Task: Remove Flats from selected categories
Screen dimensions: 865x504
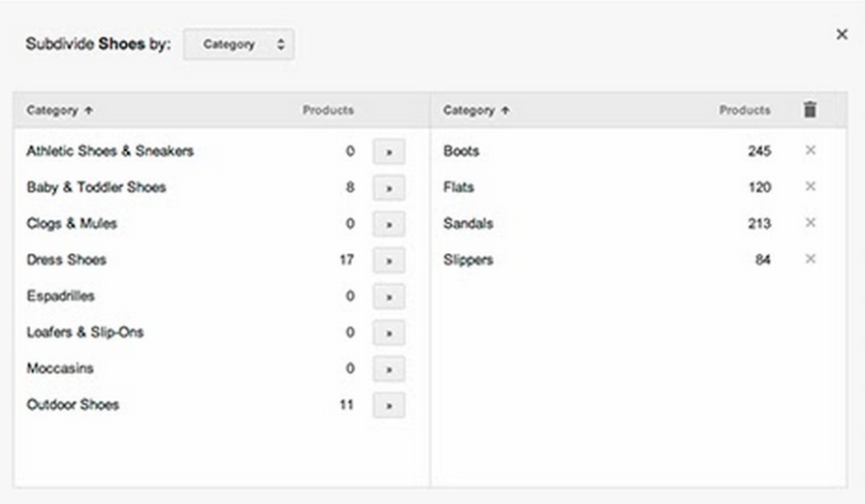Action: click(811, 186)
